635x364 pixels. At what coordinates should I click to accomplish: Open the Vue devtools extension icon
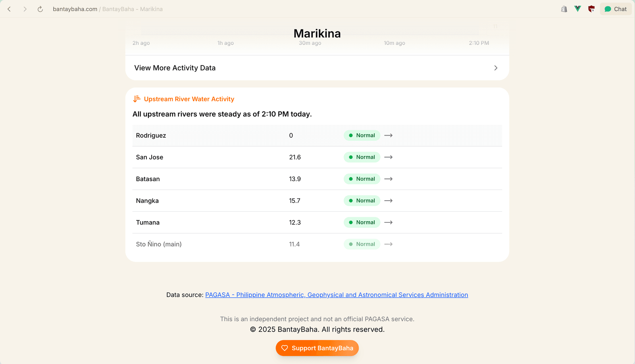tap(577, 9)
